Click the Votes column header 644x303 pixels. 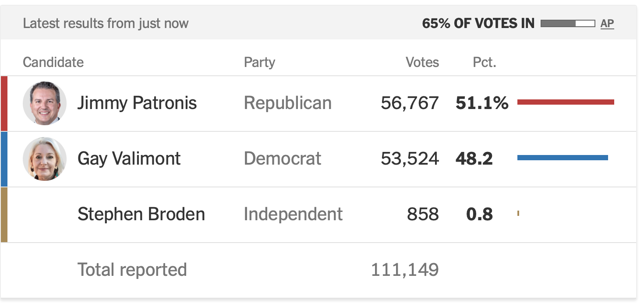click(x=422, y=62)
